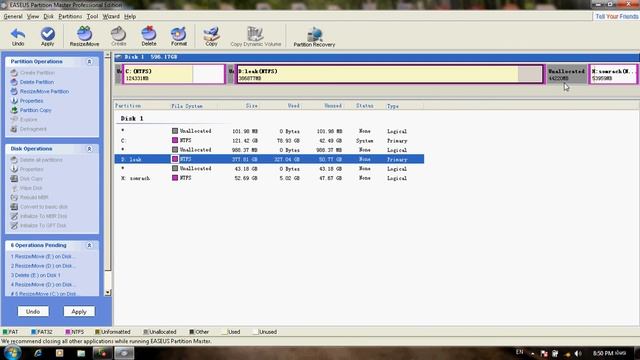Image resolution: width=640 pixels, height=360 pixels.
Task: Open the View menu
Action: [33, 16]
